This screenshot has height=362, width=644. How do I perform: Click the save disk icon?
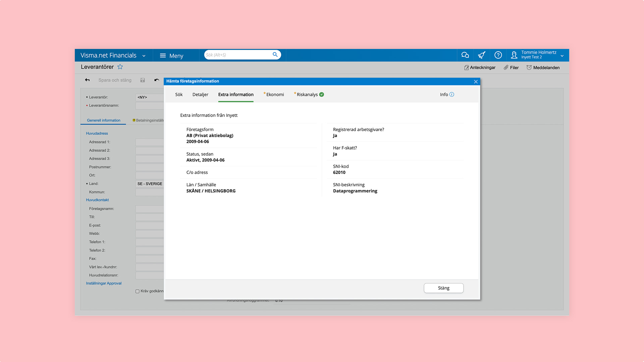click(x=143, y=80)
